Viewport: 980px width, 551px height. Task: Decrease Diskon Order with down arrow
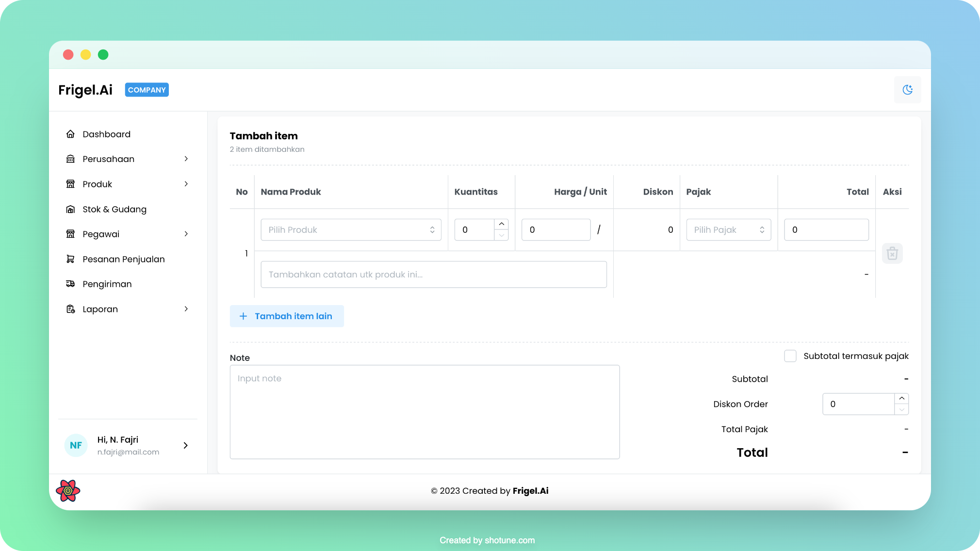901,410
